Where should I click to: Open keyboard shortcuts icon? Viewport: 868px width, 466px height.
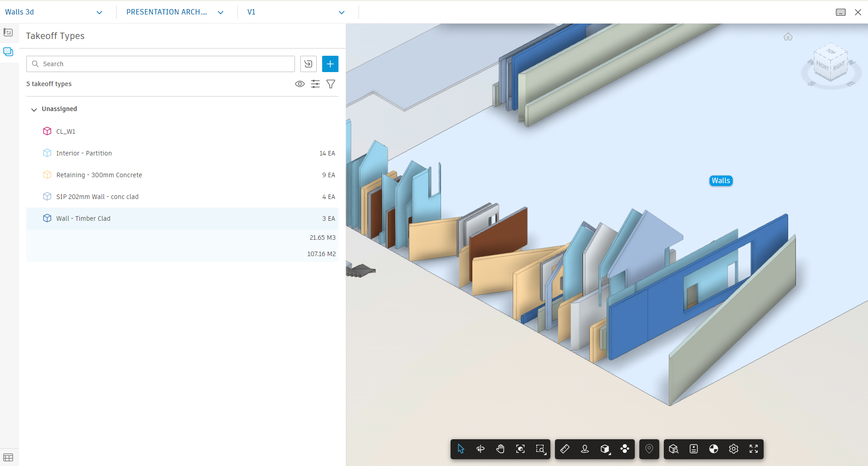click(x=841, y=12)
